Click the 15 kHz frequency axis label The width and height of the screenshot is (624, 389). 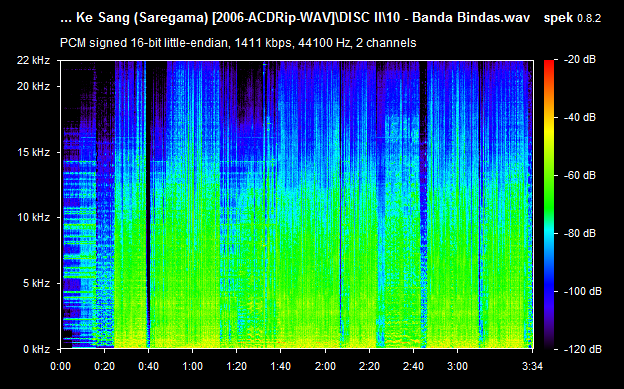coord(33,152)
